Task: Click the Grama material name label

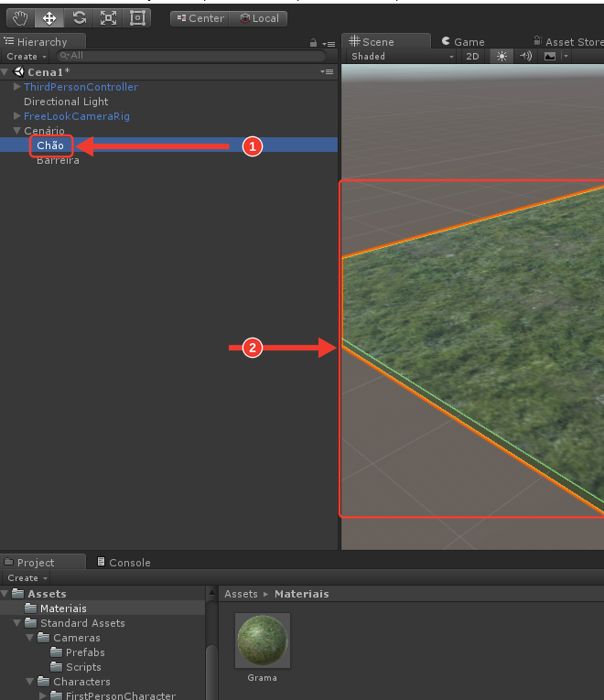Action: coord(262,678)
